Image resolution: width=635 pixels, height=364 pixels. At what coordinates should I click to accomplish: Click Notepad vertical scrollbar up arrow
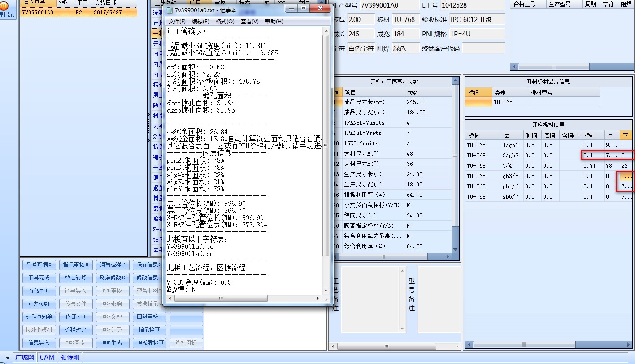point(326,30)
